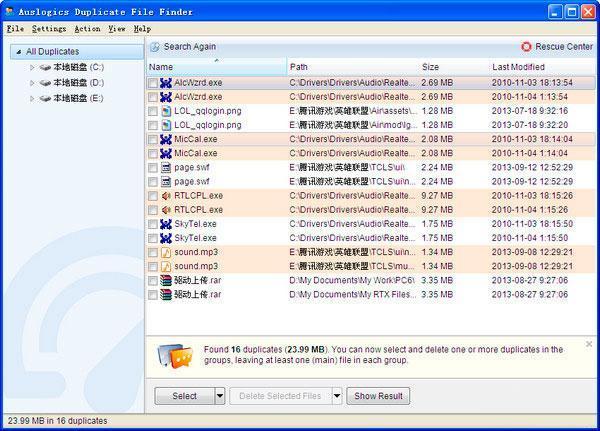Screen dimensions: 600x431
Task: Click path D:\My Documents\My Work\PC6\
Action: pos(352,281)
